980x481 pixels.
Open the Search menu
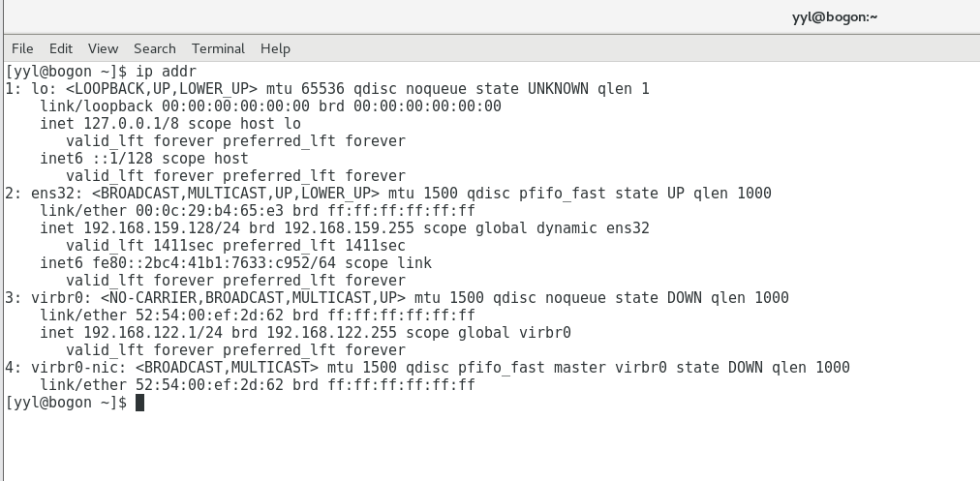coord(154,48)
